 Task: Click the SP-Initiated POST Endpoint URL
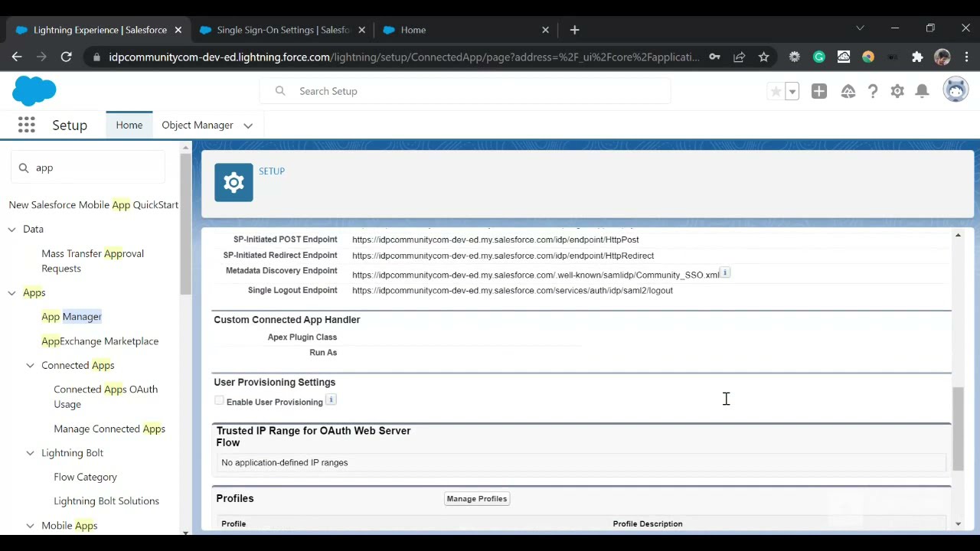[x=495, y=240]
